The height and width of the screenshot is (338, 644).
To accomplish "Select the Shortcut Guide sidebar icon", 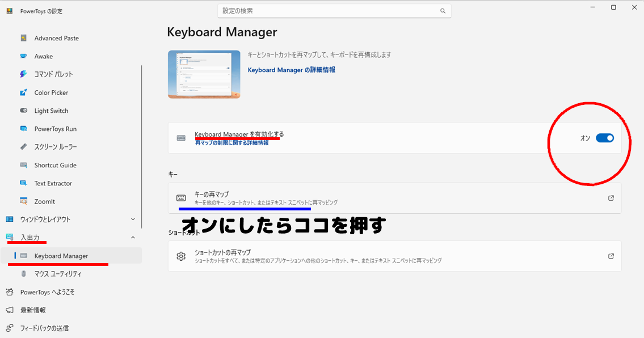I will (x=24, y=165).
